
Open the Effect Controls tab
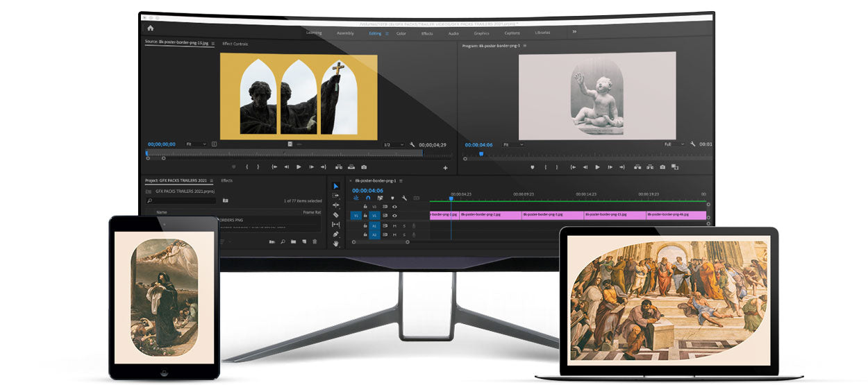click(235, 44)
